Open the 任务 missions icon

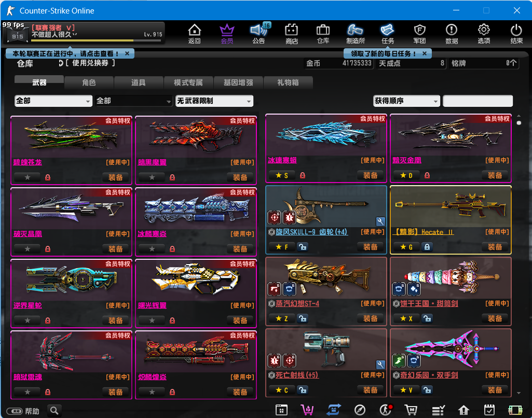(x=388, y=34)
